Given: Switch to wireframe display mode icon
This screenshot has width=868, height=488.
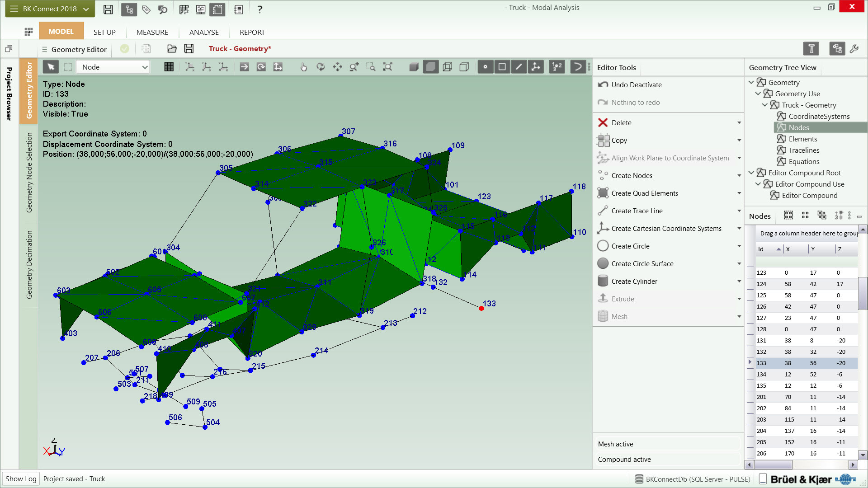Looking at the screenshot, I should [448, 67].
